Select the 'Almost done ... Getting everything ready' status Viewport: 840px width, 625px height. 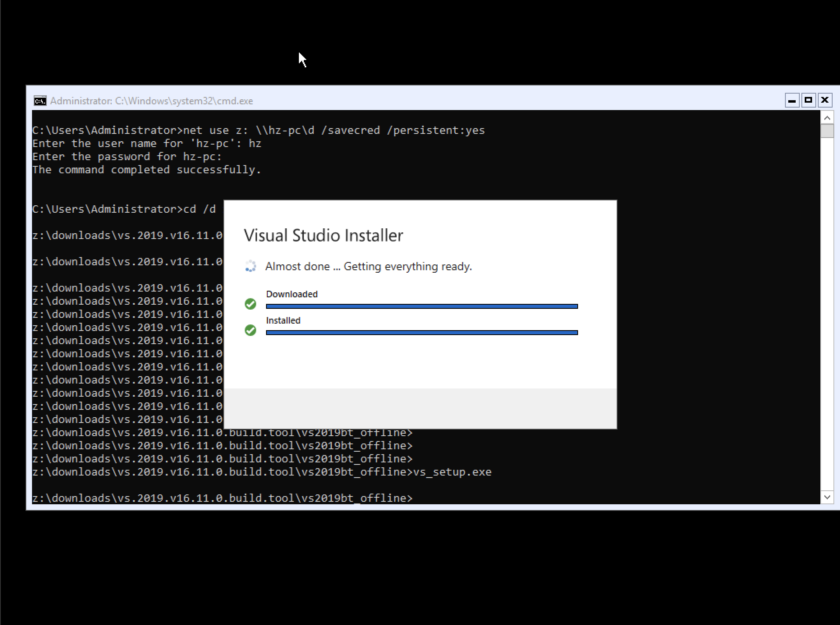369,266
